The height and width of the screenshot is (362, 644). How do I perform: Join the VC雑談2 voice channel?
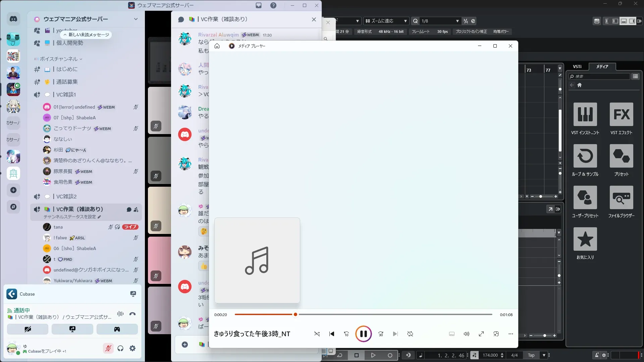[x=66, y=197]
